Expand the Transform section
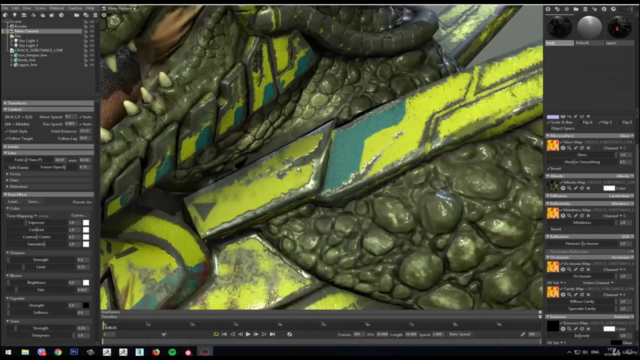 [48, 103]
